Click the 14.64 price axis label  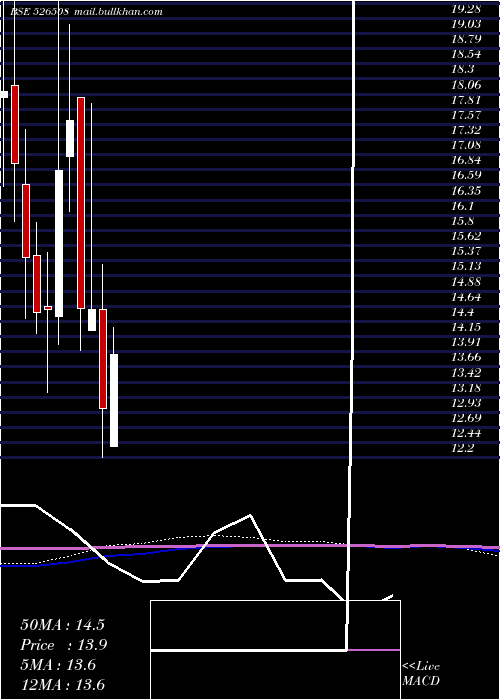pyautogui.click(x=466, y=297)
